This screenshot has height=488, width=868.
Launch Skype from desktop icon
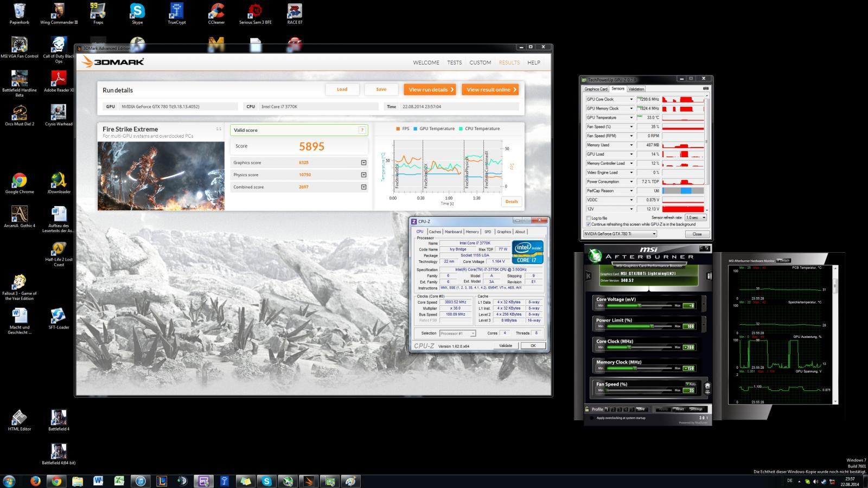(x=137, y=14)
